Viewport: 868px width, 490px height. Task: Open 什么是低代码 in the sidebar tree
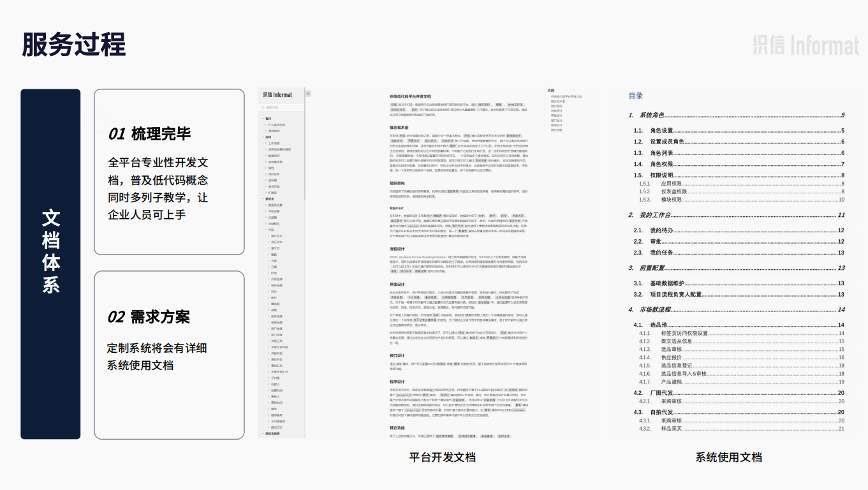(276, 125)
